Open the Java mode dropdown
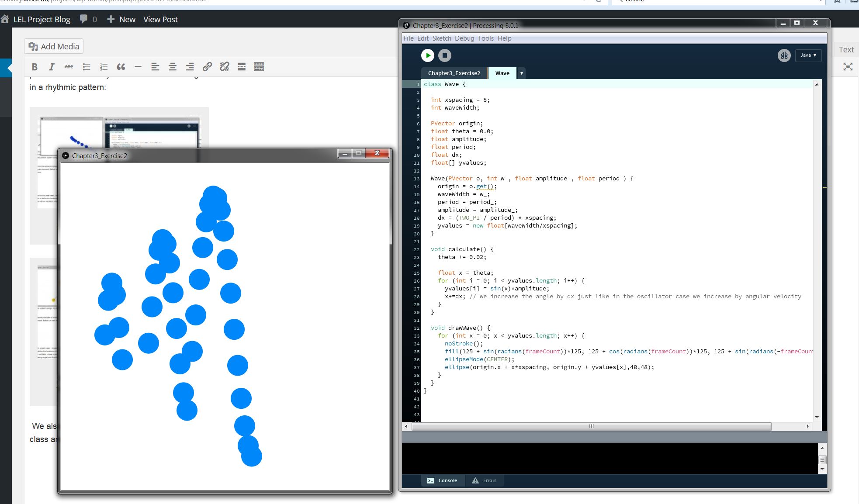Image resolution: width=859 pixels, height=504 pixels. pyautogui.click(x=808, y=55)
